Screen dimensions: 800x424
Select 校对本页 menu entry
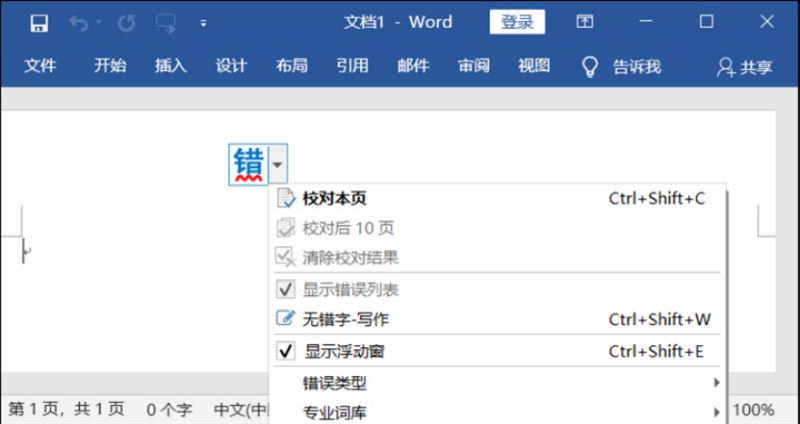[497, 198]
